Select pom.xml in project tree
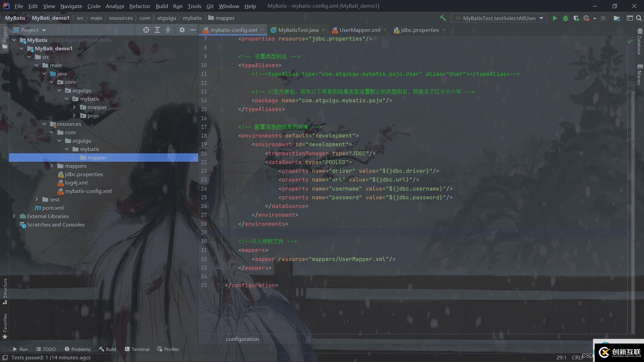 click(x=53, y=208)
